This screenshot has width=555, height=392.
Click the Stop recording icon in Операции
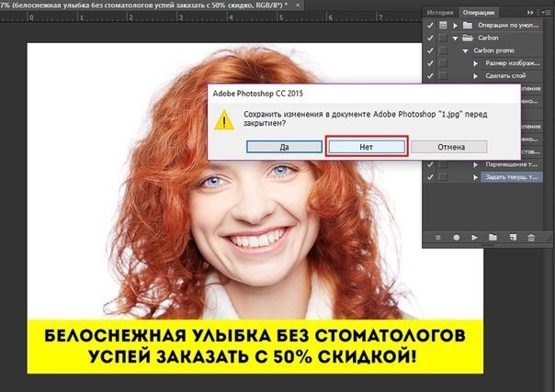point(437,238)
